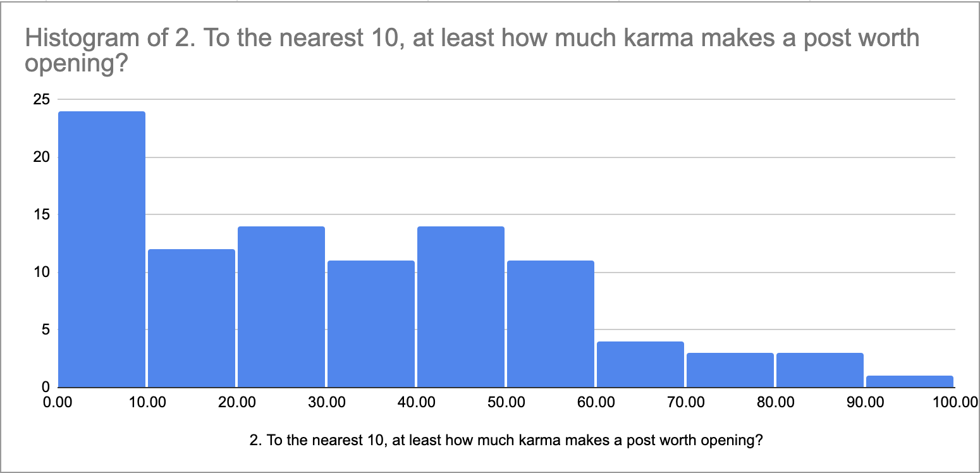Click the bar for the 60.00–70.00 range

[x=640, y=364]
